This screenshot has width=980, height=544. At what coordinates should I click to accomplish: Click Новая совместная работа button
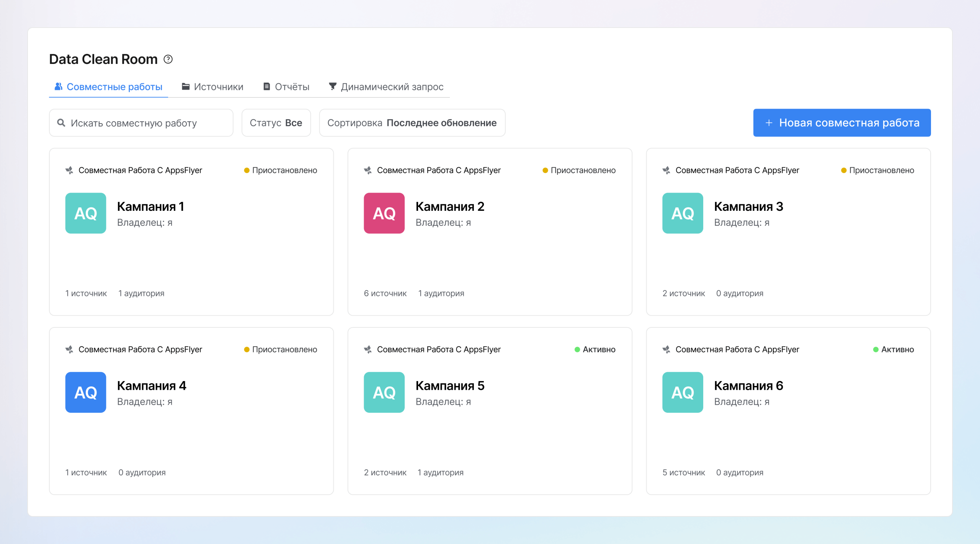click(841, 122)
